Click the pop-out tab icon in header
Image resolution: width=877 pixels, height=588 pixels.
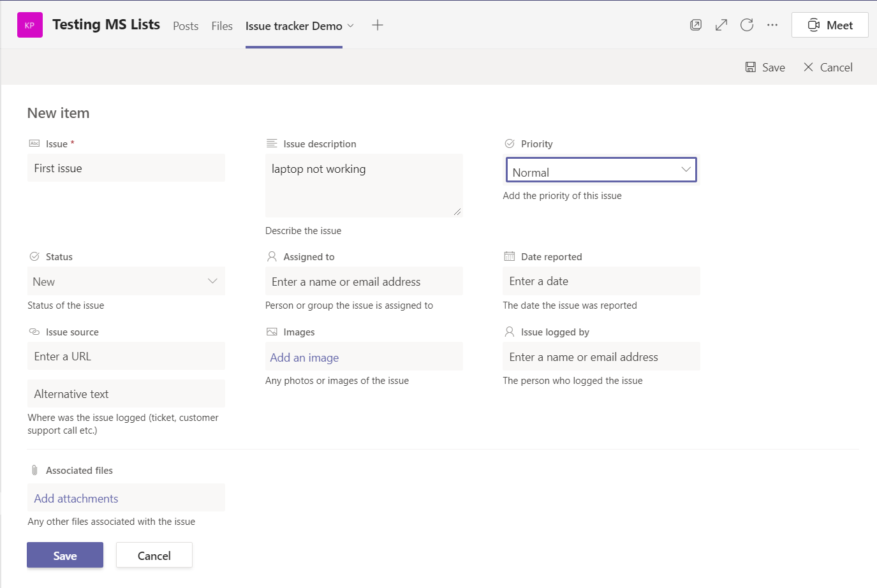[x=696, y=25]
